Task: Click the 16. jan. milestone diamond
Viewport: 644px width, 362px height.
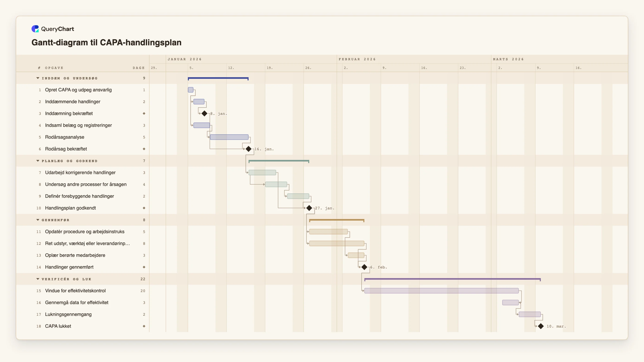Action: 249,149
